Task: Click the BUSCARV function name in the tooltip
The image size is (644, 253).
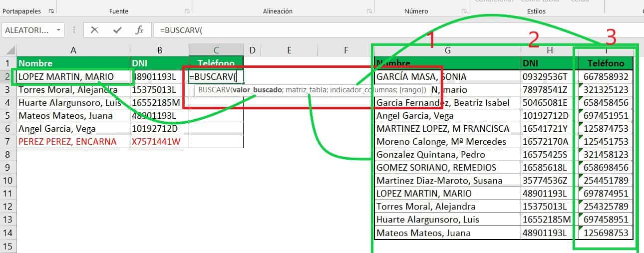Action: (x=214, y=90)
